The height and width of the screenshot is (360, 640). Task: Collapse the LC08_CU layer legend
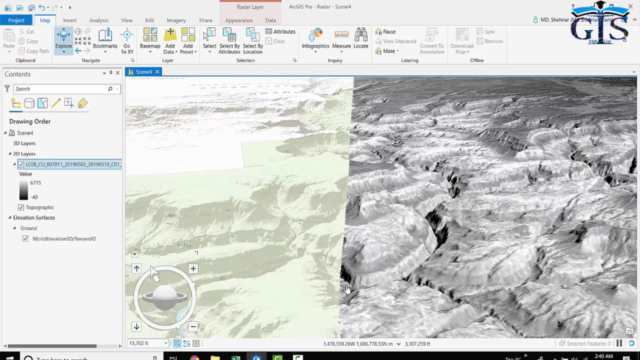(14, 164)
